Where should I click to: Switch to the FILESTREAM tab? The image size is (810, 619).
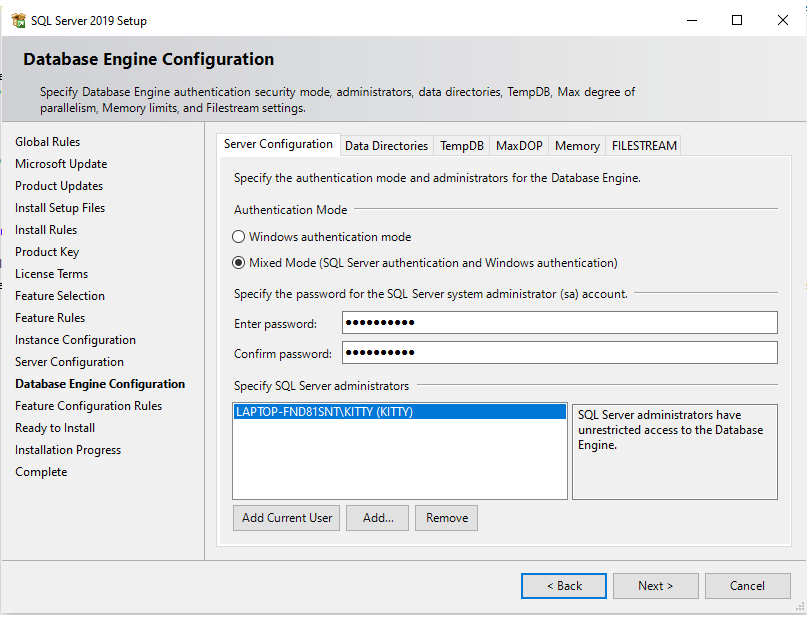[644, 146]
